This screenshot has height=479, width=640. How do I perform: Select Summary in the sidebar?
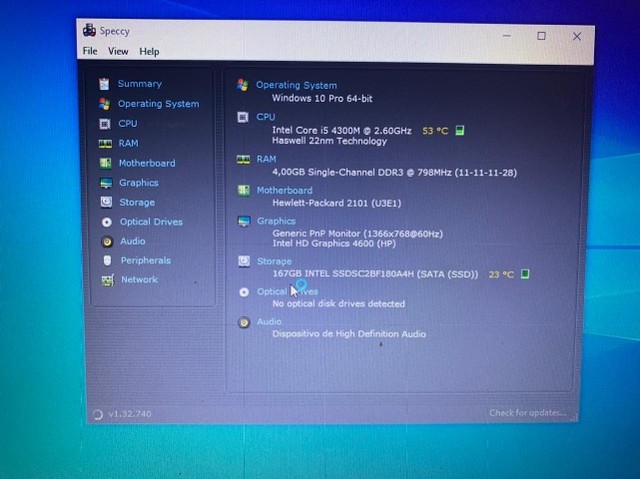point(140,84)
